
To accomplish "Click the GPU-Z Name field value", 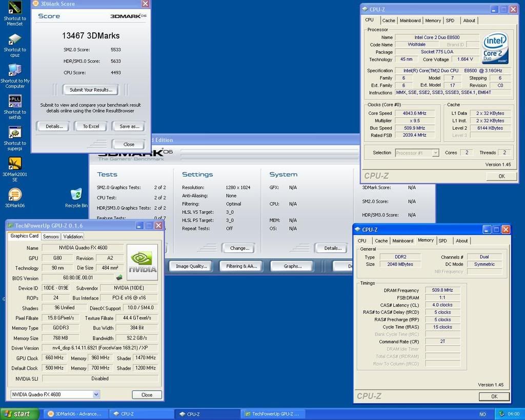I will pyautogui.click(x=83, y=248).
